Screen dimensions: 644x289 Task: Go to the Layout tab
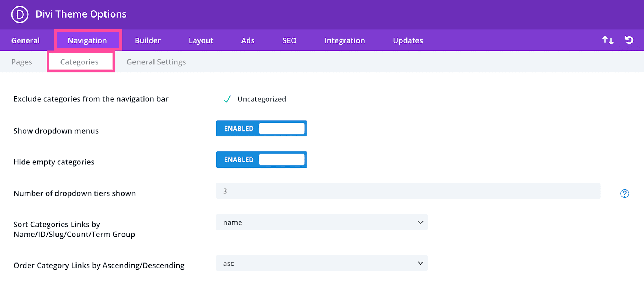201,40
